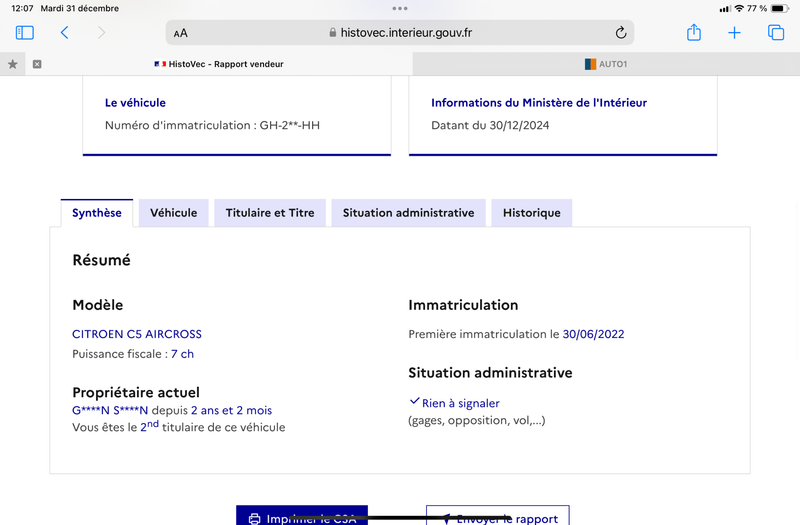Open the Historique tab
The width and height of the screenshot is (800, 525).
tap(532, 213)
